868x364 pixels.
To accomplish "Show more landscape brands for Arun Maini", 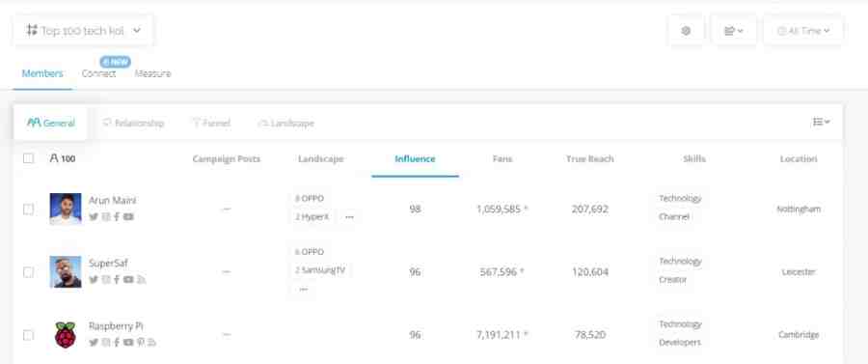I will [x=349, y=217].
